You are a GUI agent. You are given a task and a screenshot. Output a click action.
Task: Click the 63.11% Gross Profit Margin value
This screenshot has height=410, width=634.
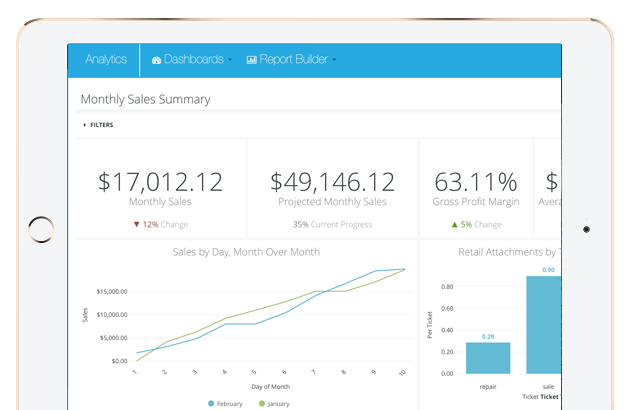point(475,182)
